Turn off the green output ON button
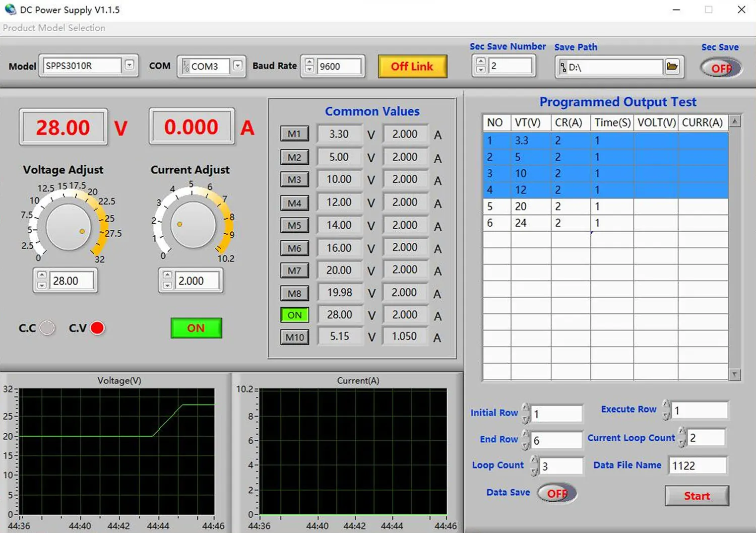 [x=196, y=328]
